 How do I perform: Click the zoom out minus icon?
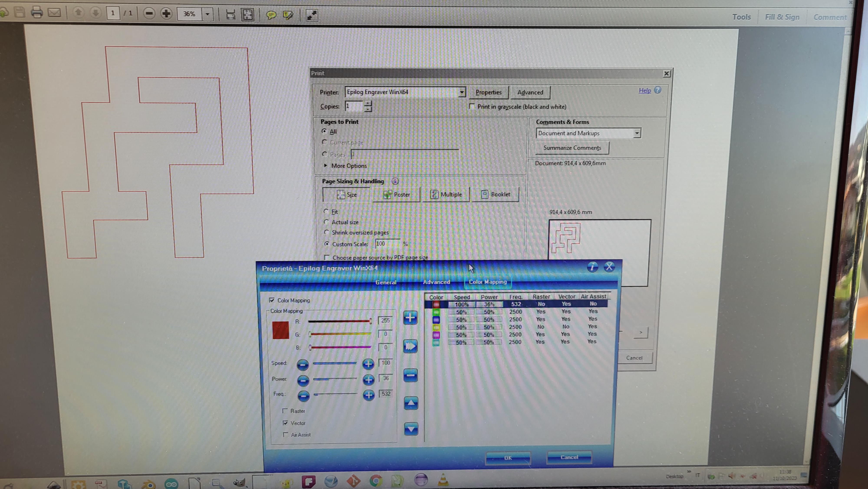149,13
